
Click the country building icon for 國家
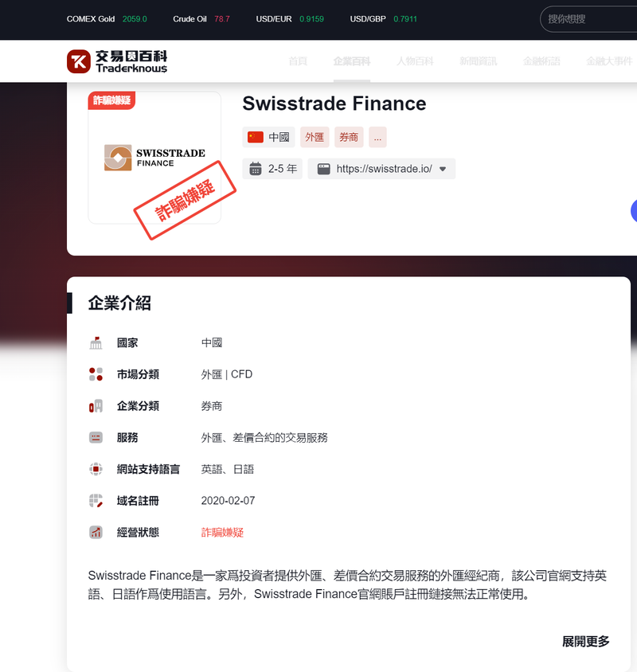(x=96, y=343)
